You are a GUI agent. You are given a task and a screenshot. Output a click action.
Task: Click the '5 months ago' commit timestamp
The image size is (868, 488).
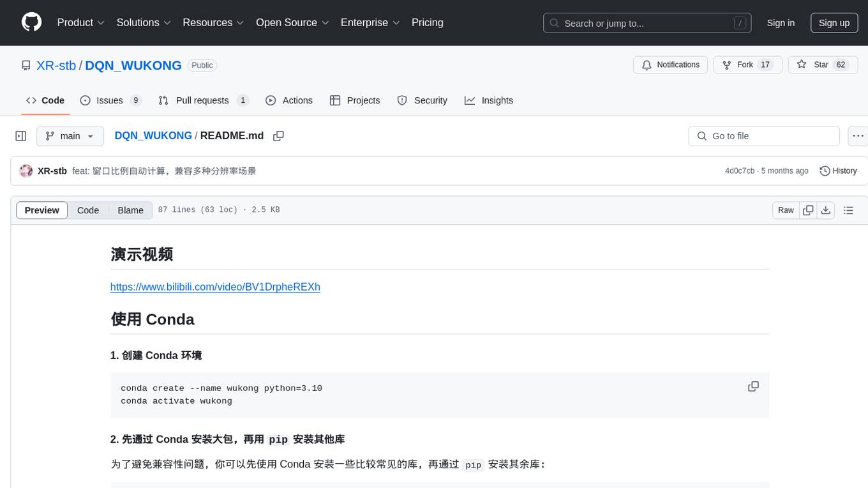coord(784,171)
